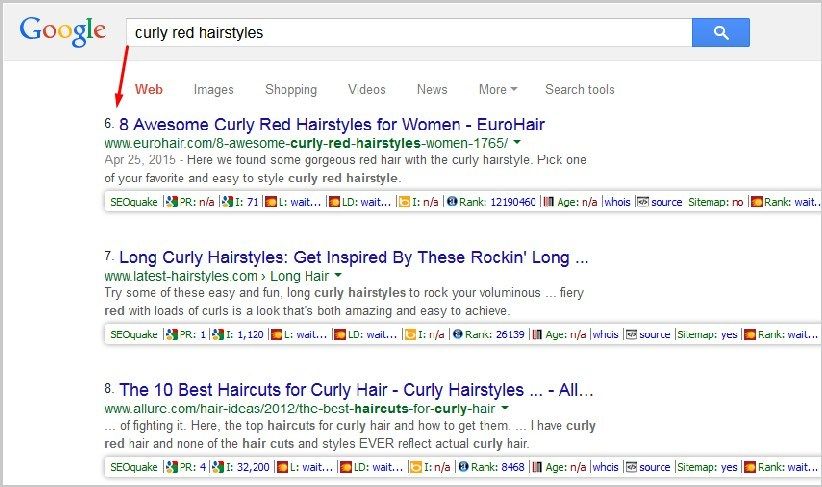
Task: Click Age icon in latest-hairstyles SEOquake bar
Action: pos(537,334)
